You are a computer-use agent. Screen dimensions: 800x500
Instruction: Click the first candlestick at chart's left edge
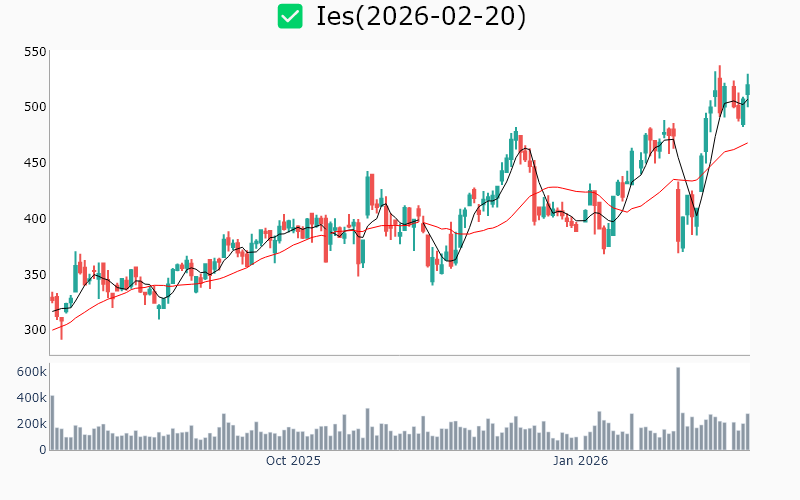click(52, 298)
